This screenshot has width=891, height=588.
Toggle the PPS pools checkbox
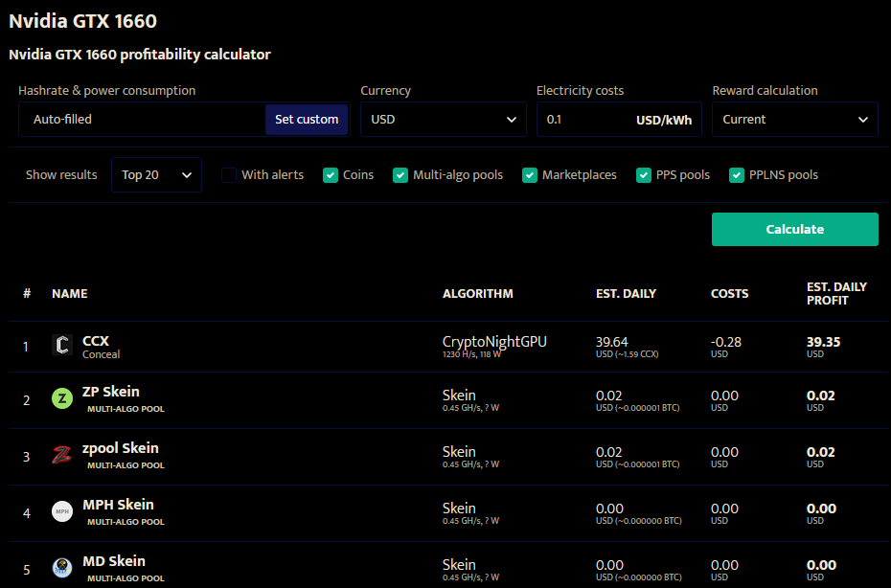[643, 175]
